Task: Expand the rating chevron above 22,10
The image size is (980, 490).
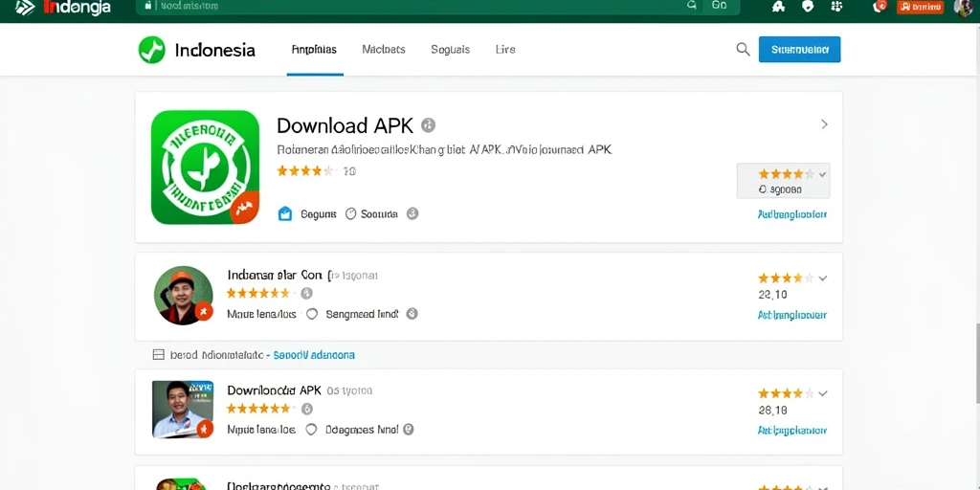Action: (822, 278)
